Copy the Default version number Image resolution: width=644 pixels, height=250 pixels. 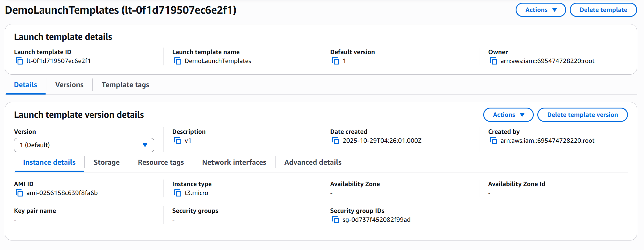click(x=336, y=61)
